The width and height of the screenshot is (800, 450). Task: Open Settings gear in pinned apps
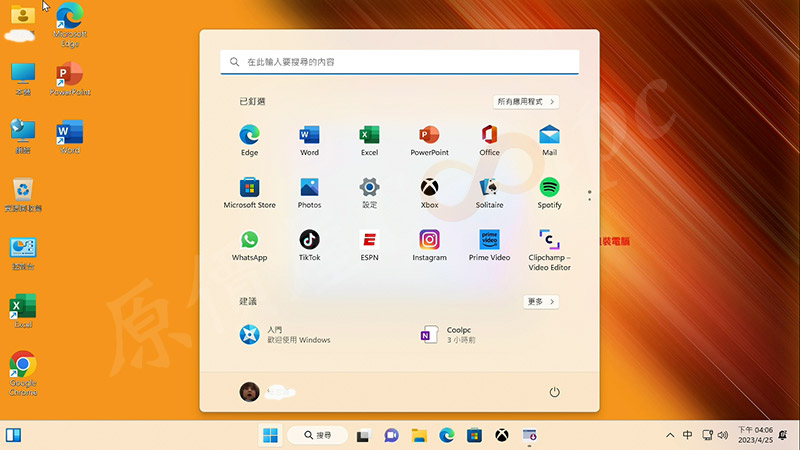click(369, 193)
